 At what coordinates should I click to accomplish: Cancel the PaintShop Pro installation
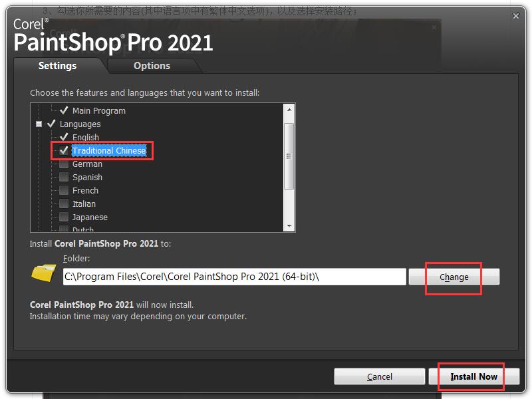point(379,376)
